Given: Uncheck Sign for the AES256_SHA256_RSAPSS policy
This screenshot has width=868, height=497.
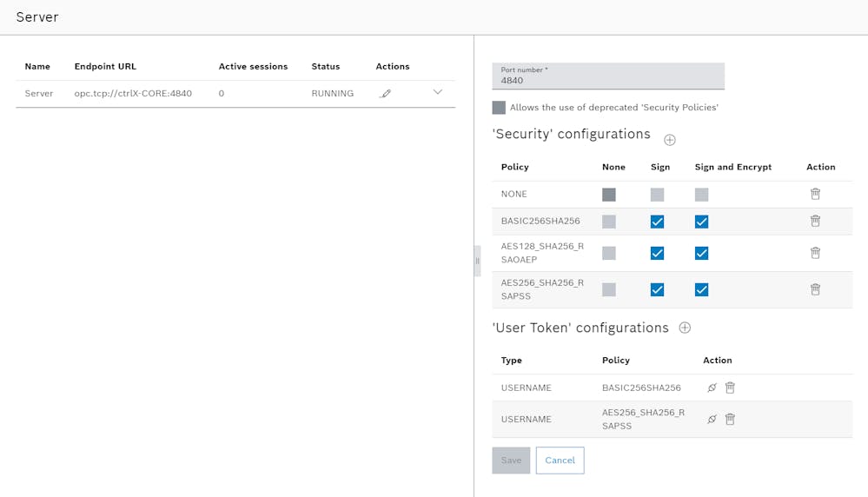Looking at the screenshot, I should [x=657, y=289].
